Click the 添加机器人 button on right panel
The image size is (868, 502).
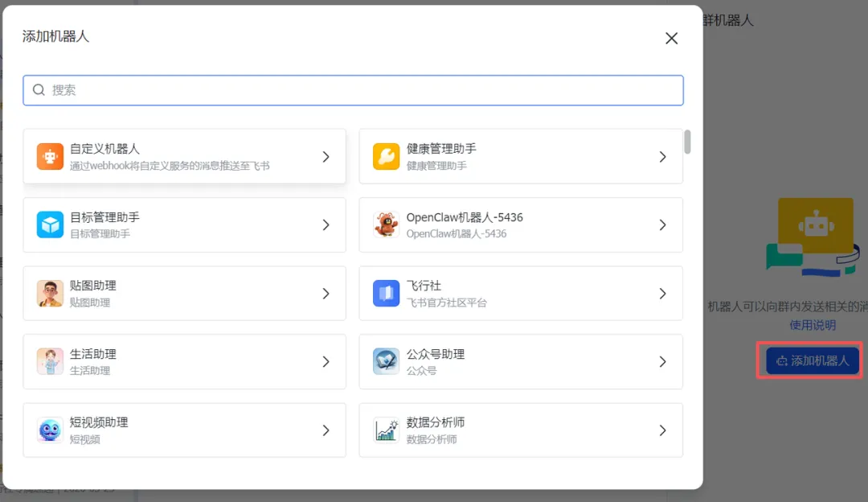tap(813, 360)
